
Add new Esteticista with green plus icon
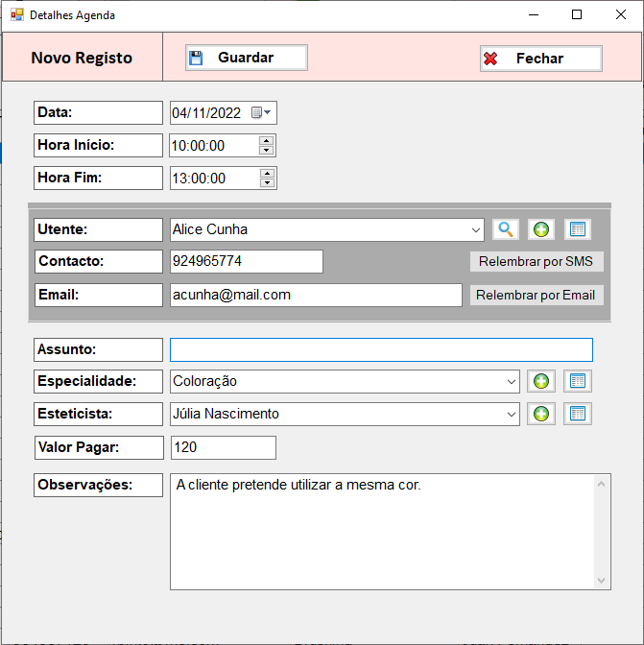click(x=541, y=414)
